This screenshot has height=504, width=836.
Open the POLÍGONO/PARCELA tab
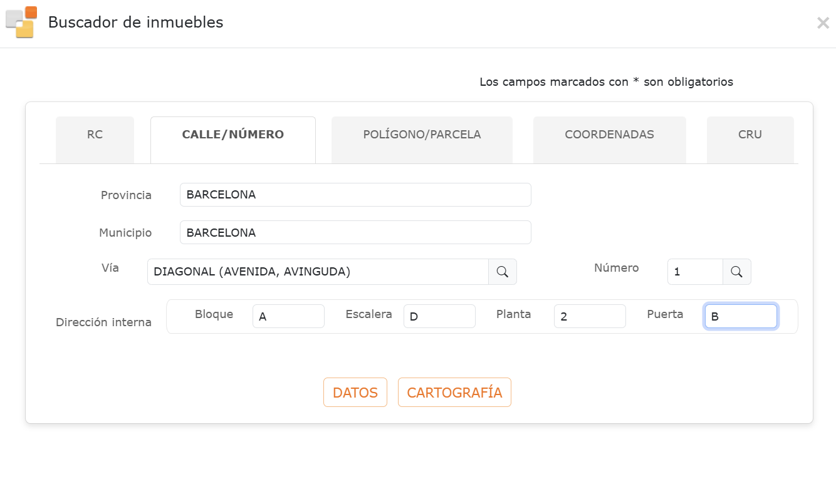click(422, 134)
